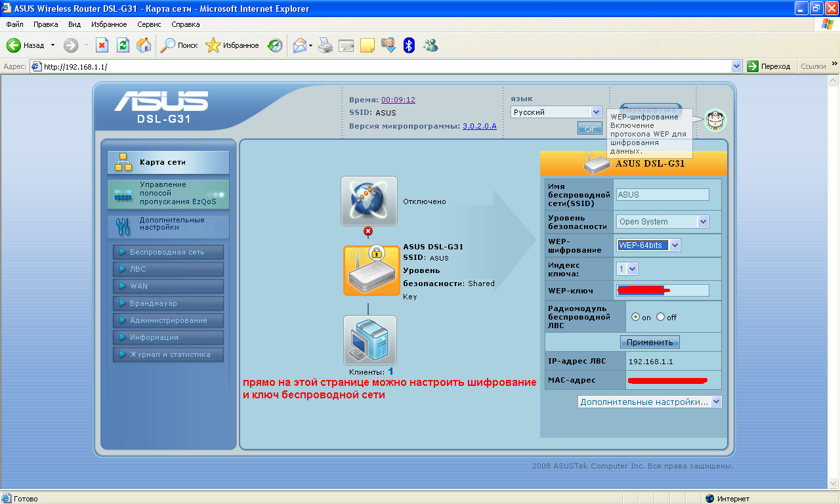The image size is (840, 504).
Task: Open the Файл menu
Action: 14,24
